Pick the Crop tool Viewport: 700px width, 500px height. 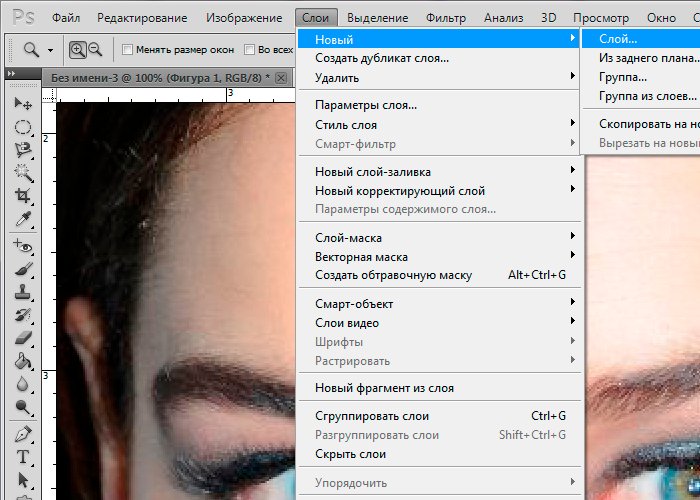tap(22, 197)
